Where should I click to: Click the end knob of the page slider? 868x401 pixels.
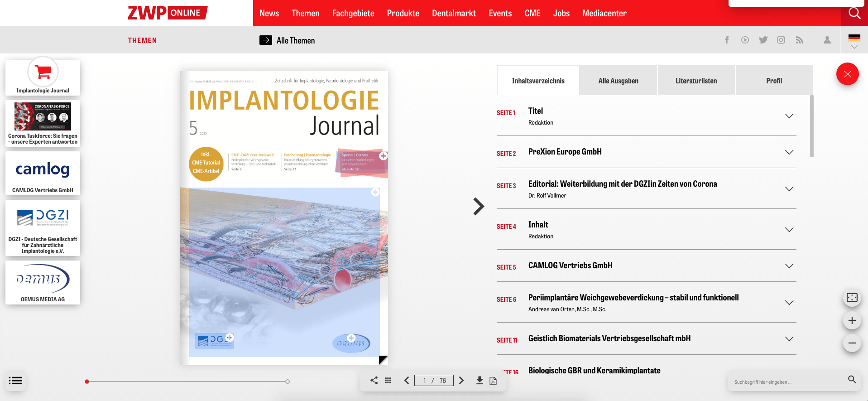(288, 382)
